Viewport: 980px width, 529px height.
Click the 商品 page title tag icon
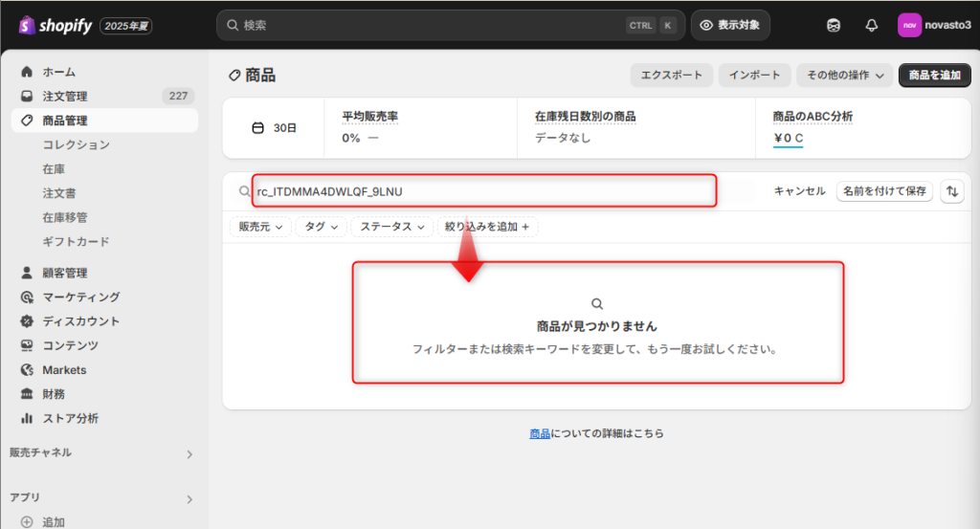(234, 76)
